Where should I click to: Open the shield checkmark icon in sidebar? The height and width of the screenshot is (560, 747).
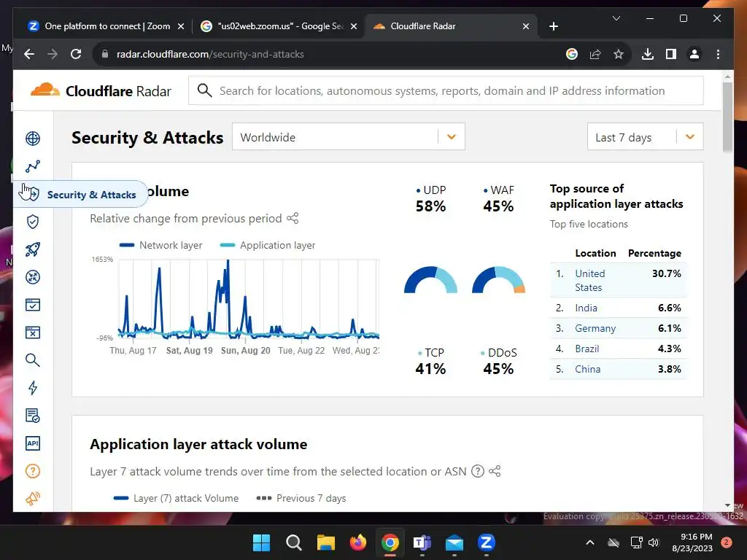tap(32, 222)
